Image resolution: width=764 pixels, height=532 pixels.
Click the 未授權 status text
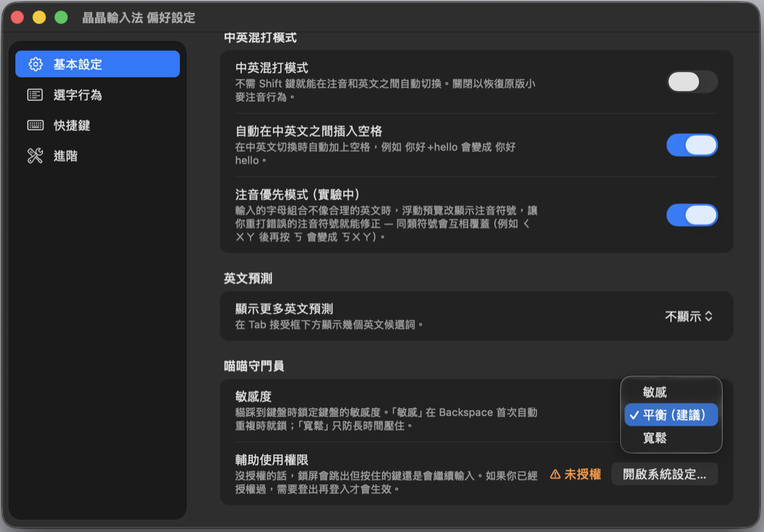(582, 474)
